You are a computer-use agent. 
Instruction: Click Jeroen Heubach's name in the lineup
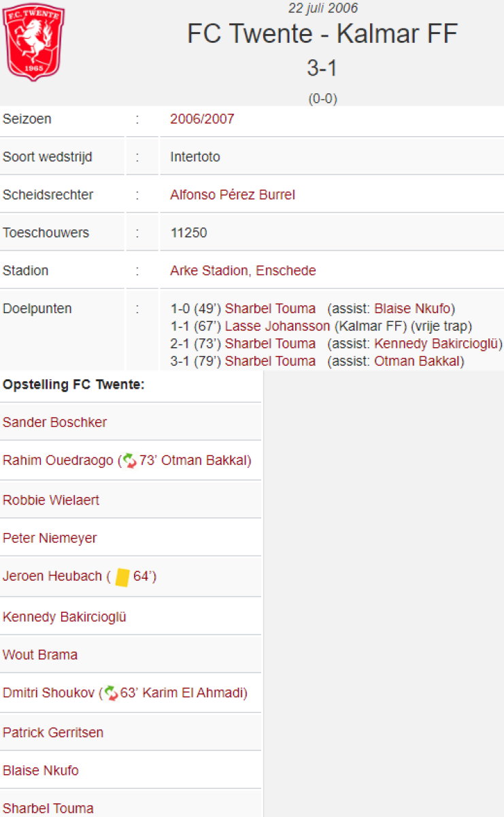tap(52, 576)
